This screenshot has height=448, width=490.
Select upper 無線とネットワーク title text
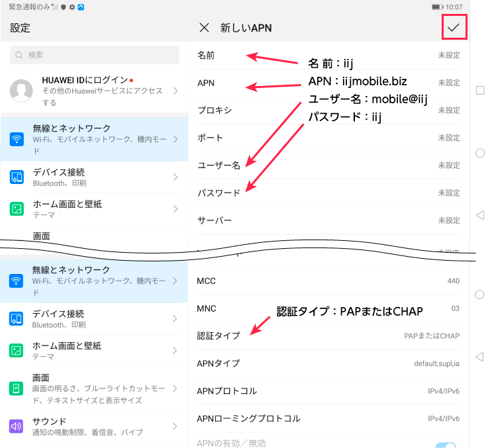[x=72, y=128]
